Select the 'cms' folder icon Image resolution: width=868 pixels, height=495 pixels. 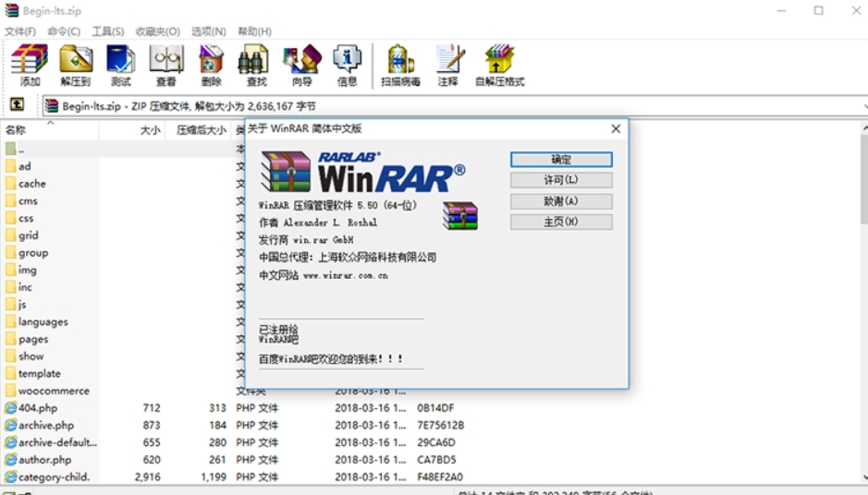point(11,200)
